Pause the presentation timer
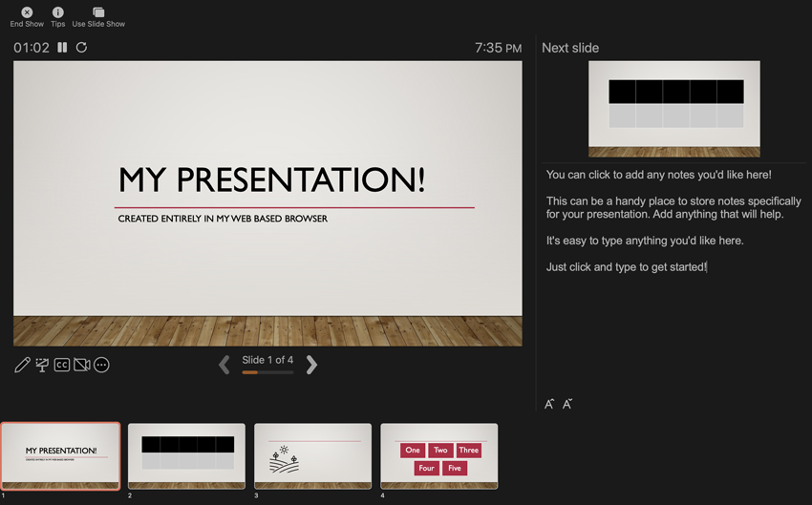 tap(62, 48)
